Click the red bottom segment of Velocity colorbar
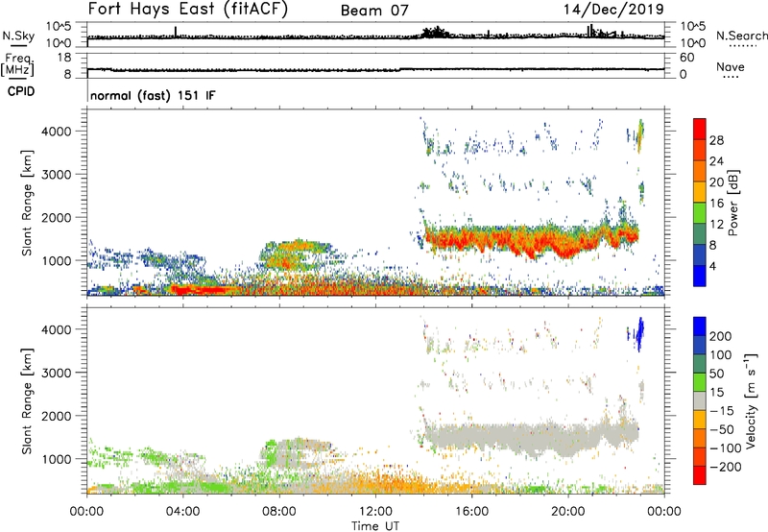This screenshot has height=532, width=768. (700, 475)
